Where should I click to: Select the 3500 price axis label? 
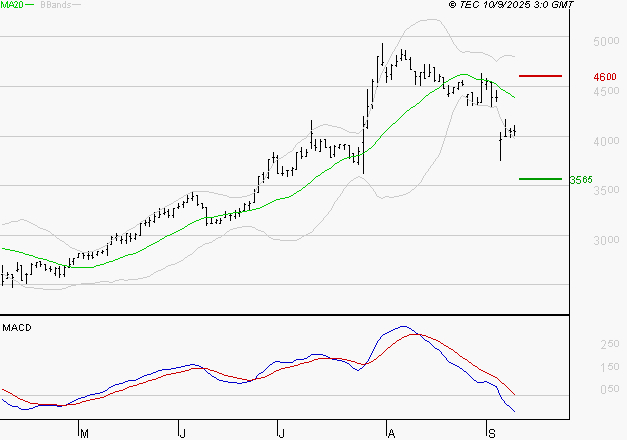click(x=606, y=190)
